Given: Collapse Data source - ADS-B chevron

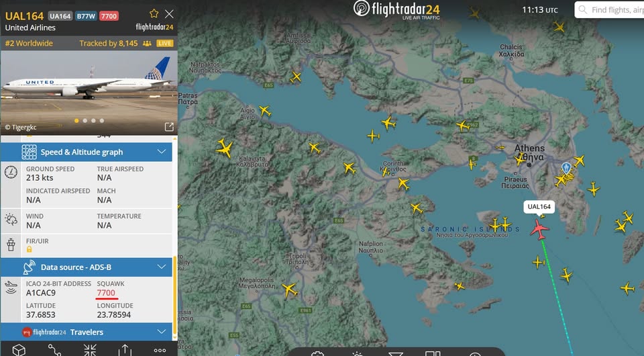Looking at the screenshot, I should click(162, 267).
